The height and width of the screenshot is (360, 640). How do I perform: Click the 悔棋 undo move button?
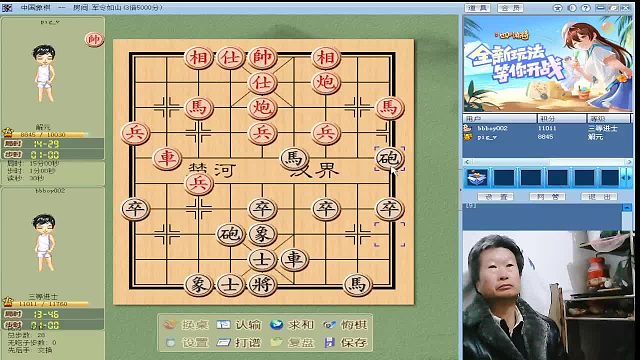pyautogui.click(x=345, y=325)
